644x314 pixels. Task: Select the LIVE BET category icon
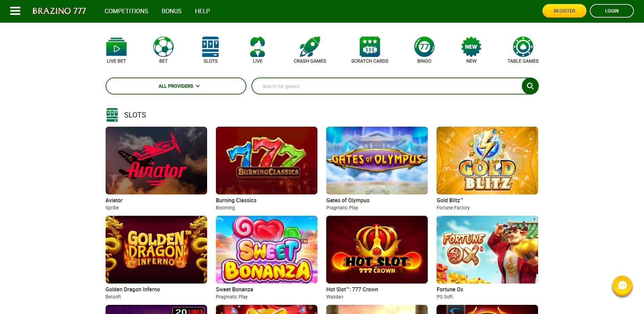116,47
